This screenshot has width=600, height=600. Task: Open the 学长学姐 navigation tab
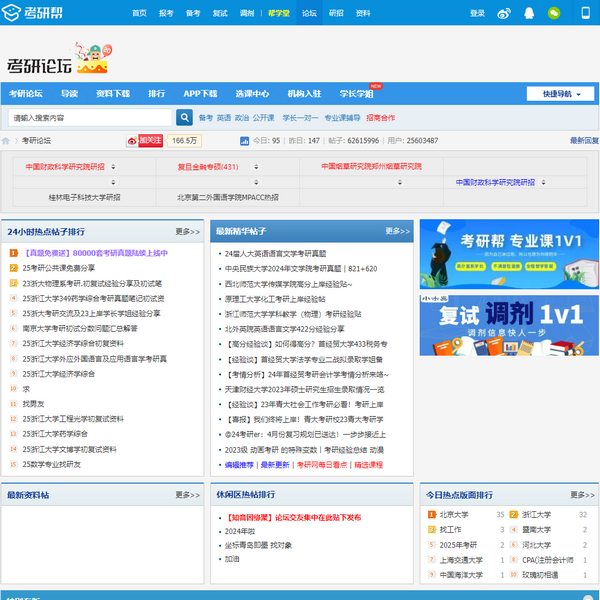[355, 93]
